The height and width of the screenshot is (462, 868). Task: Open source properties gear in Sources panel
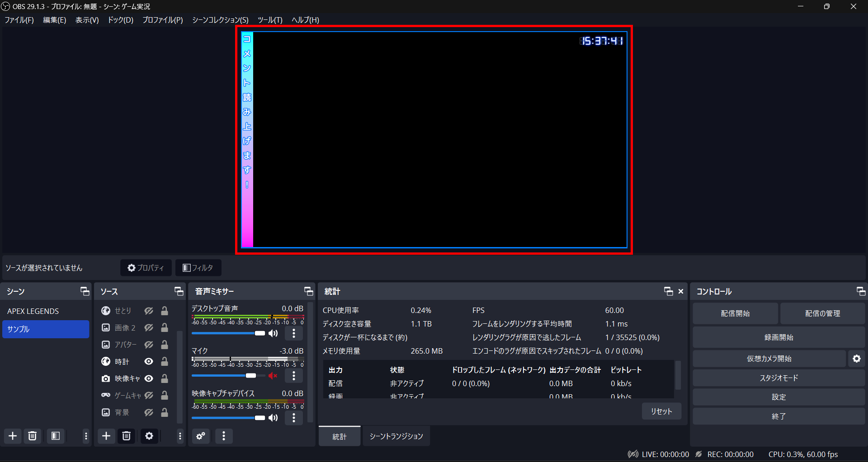149,436
